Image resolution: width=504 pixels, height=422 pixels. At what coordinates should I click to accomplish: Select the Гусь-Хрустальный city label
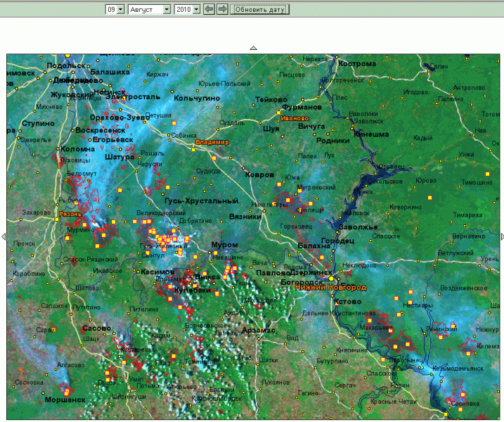(x=202, y=201)
